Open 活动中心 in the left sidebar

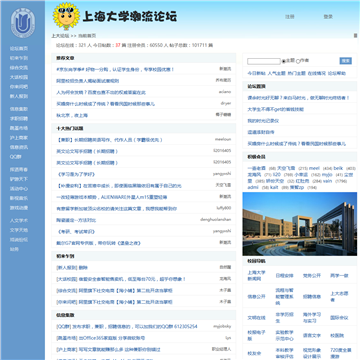click(x=19, y=189)
